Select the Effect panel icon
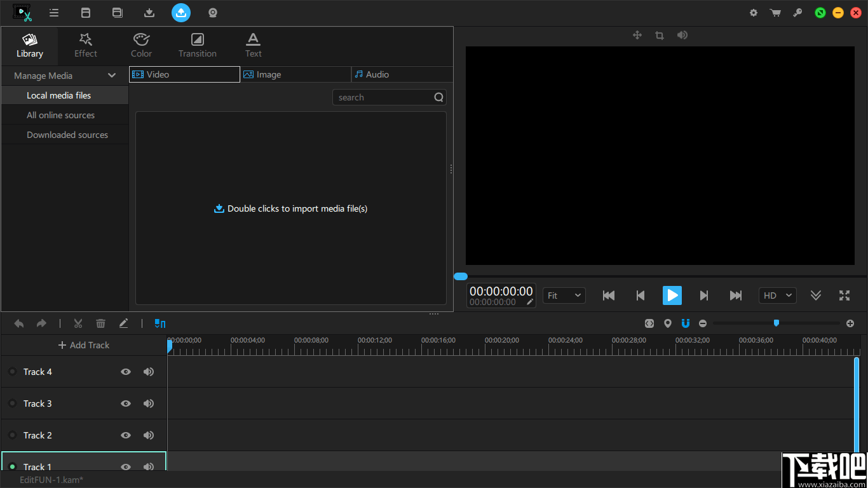868x488 pixels. click(x=85, y=45)
